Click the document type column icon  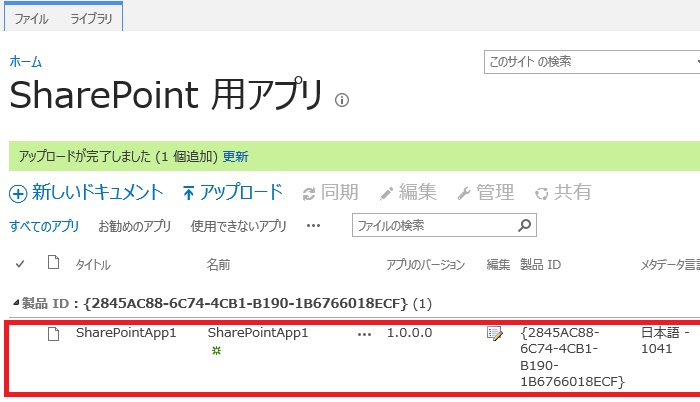tap(54, 263)
